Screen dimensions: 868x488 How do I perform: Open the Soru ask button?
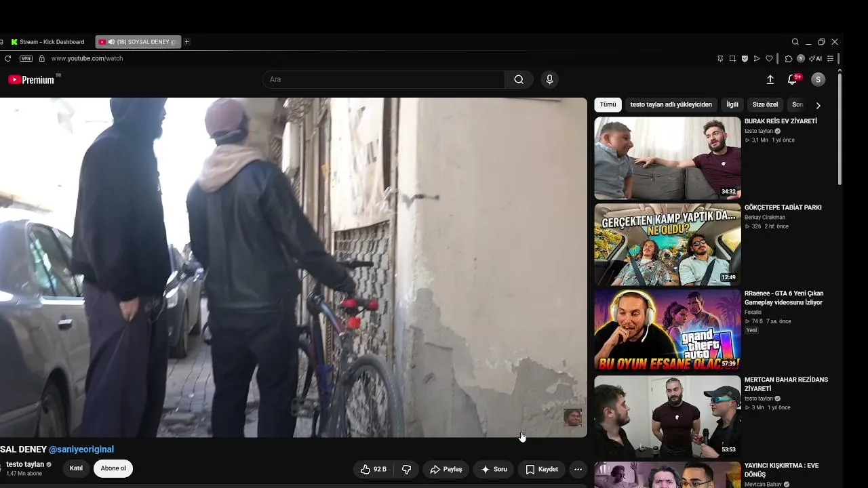[x=494, y=469]
